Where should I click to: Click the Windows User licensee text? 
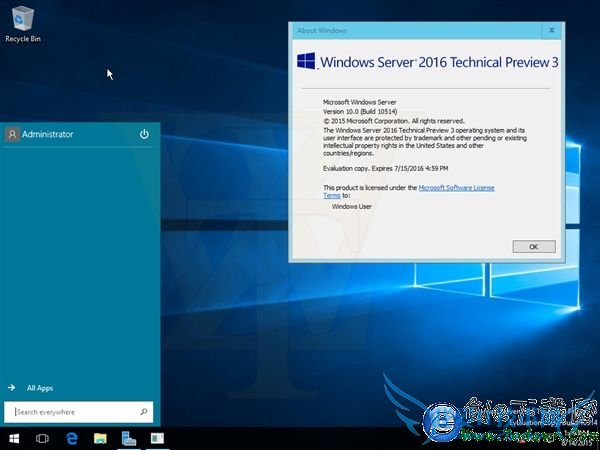pyautogui.click(x=352, y=207)
